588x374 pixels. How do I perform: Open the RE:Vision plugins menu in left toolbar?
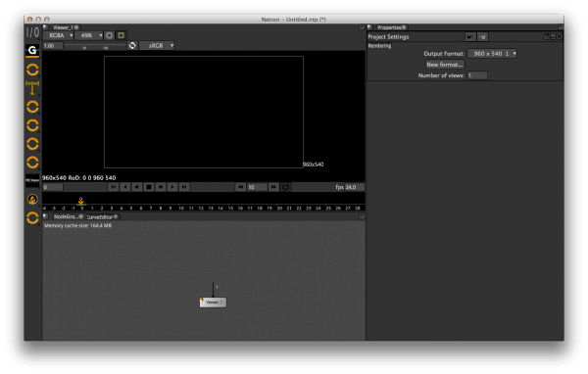32,180
